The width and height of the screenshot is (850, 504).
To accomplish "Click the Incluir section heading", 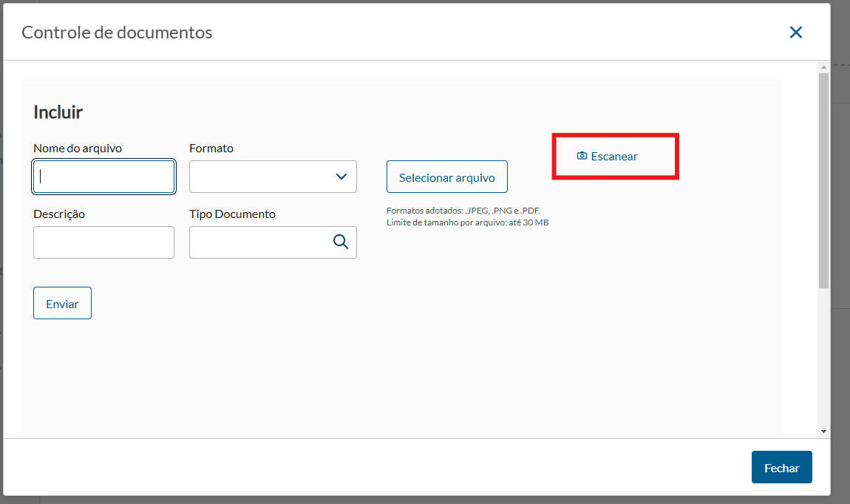I will (x=58, y=112).
